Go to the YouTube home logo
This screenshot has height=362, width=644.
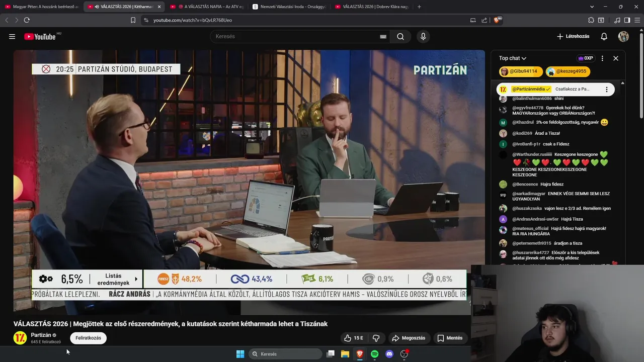click(40, 36)
